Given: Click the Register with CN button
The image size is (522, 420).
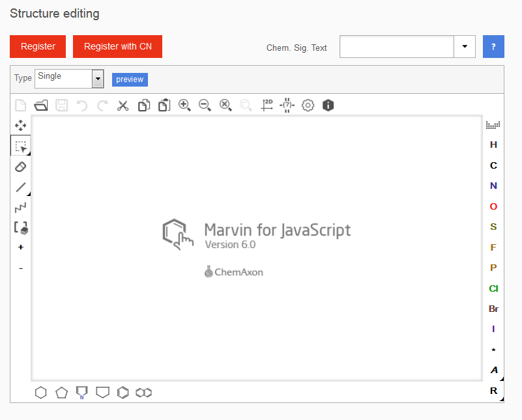Looking at the screenshot, I should 117,47.
